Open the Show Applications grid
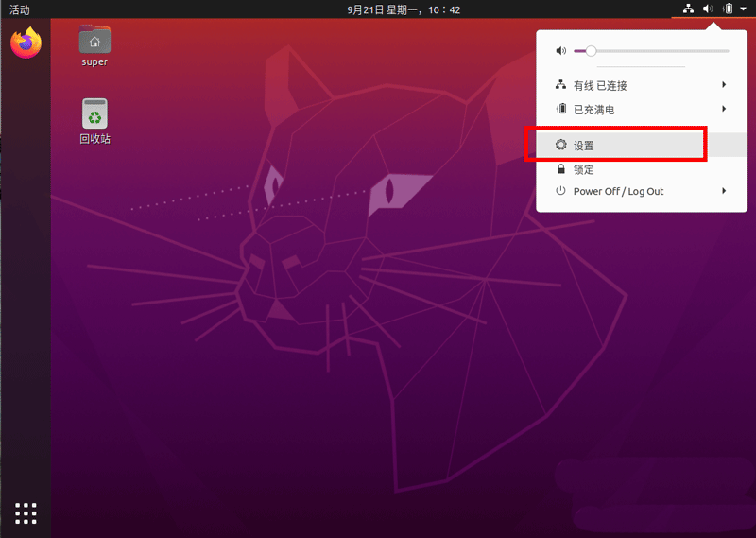 click(26, 512)
